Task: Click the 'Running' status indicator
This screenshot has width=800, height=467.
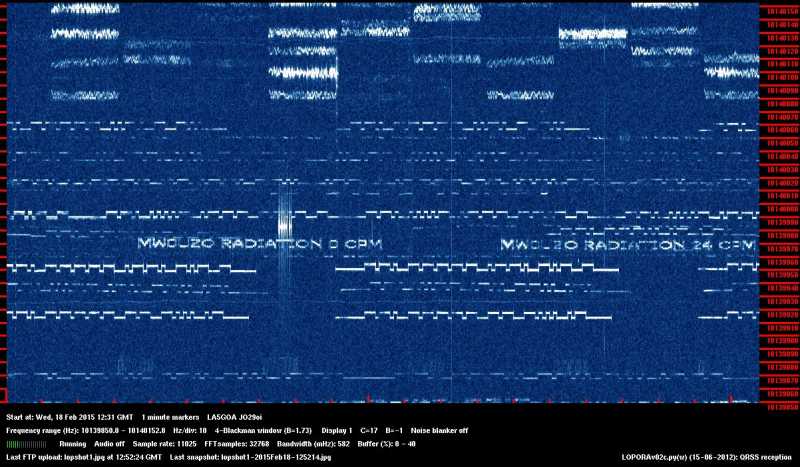Action: point(72,443)
